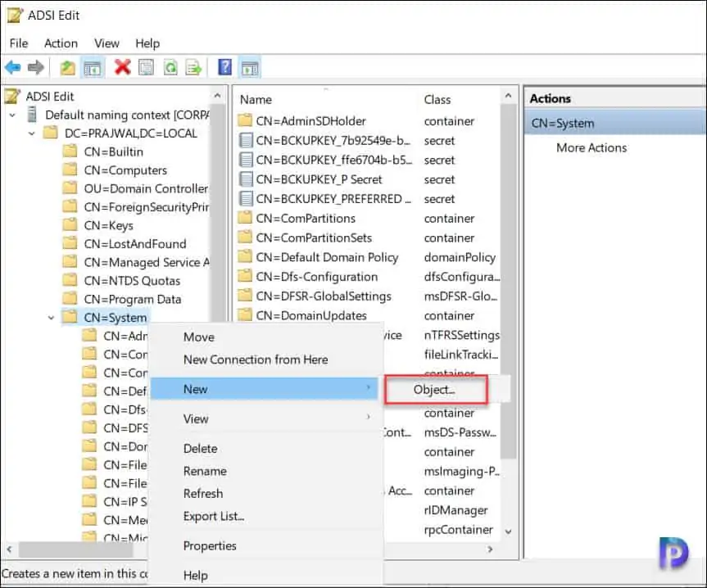Click the Default naming context server icon
This screenshot has height=588, width=707.
click(32, 115)
